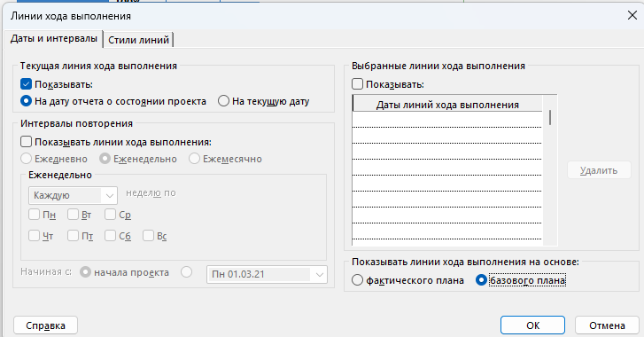Tick the Пн weekday checkbox
The height and width of the screenshot is (337, 644).
pyautogui.click(x=34, y=215)
